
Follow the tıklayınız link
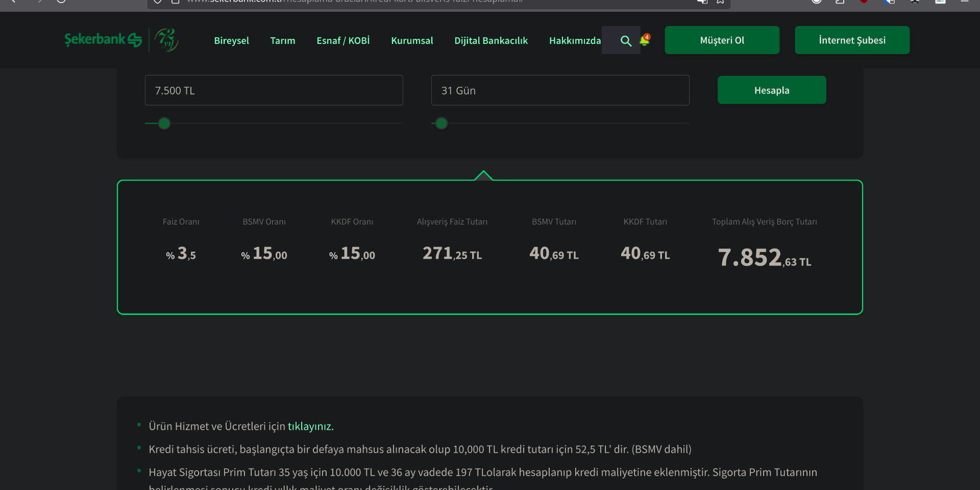(310, 426)
